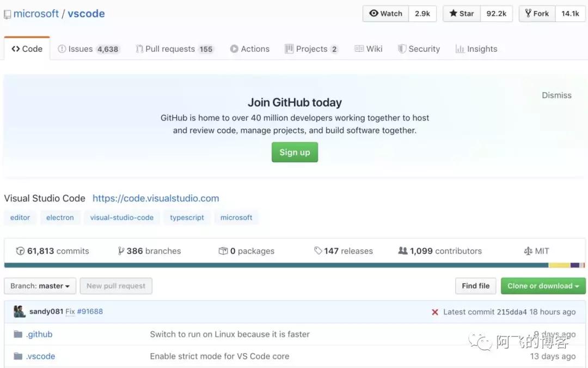The width and height of the screenshot is (588, 368).
Task: Switch to the Issues tab
Action: 88,49
